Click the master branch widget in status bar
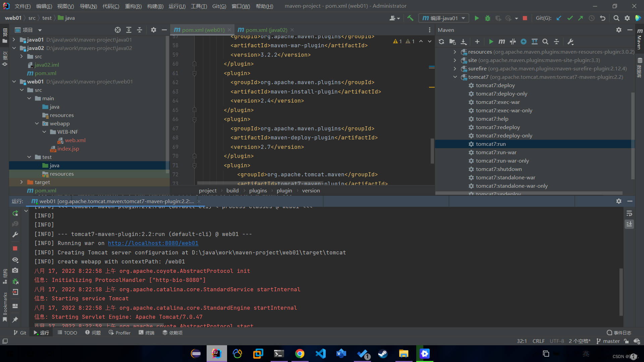644x362 pixels. (608, 341)
